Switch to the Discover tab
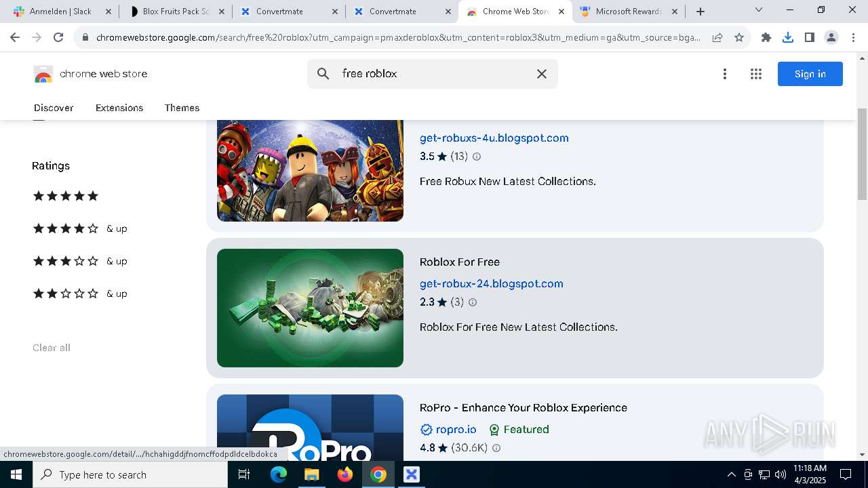 point(54,108)
